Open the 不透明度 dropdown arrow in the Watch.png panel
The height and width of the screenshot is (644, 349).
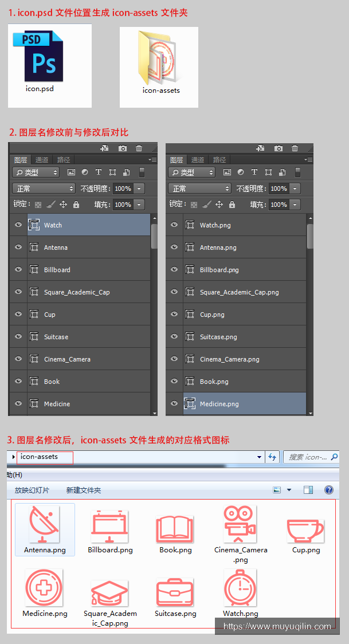point(295,188)
